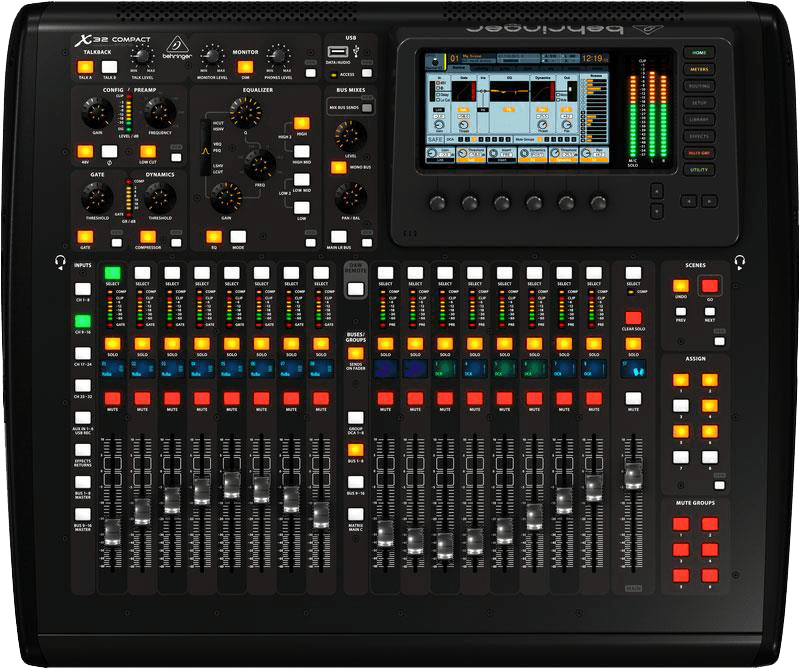
Task: Activate the Talk A talkback button
Action: coord(85,67)
